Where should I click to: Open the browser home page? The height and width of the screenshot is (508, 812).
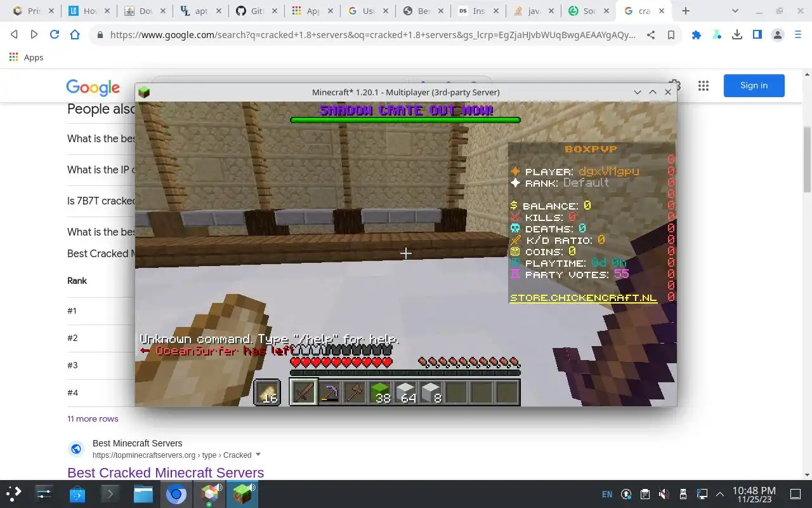click(75, 35)
